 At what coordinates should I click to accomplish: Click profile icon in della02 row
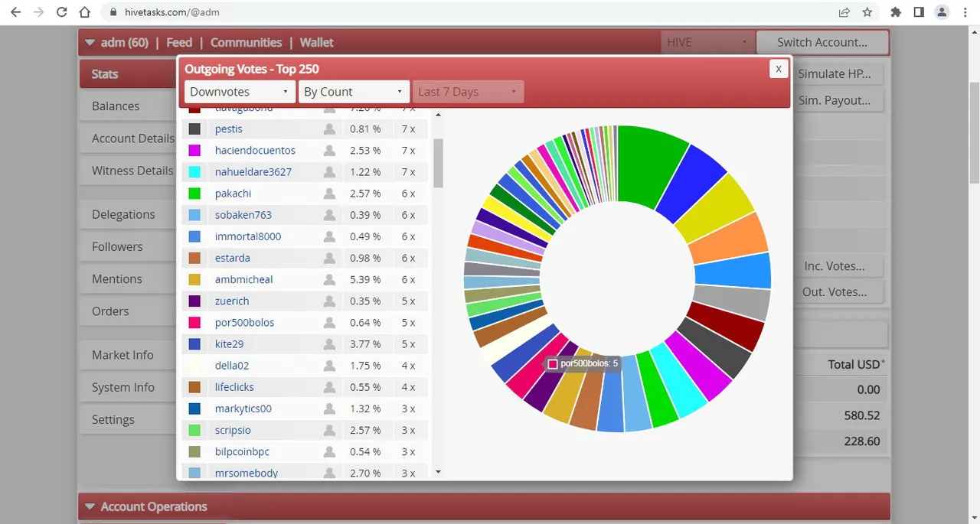click(329, 366)
